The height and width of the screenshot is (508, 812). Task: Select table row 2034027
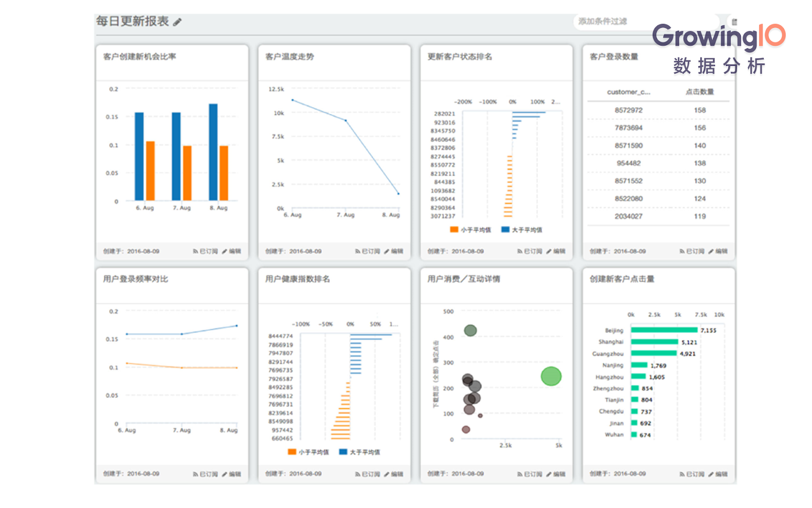(658, 216)
